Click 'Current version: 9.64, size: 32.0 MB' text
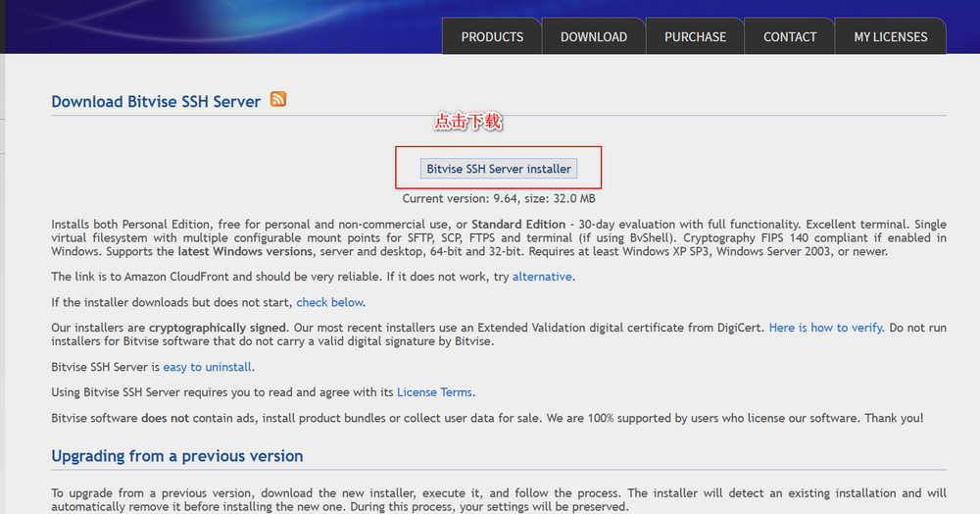The image size is (980, 514). pos(499,198)
